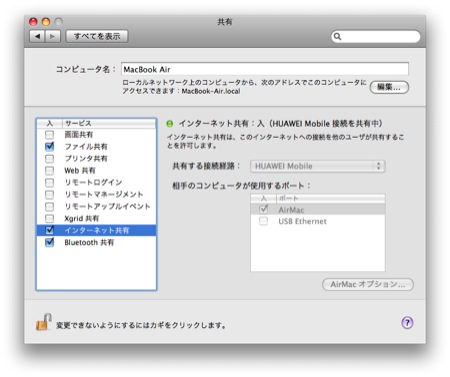Viewport: 450px width, 377px height.
Task: Click the サービス column header
Action: pyautogui.click(x=109, y=123)
